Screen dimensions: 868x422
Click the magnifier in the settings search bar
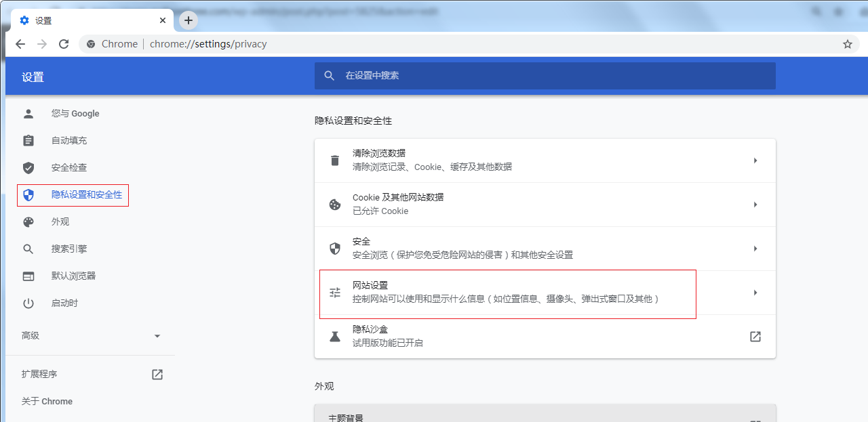coord(330,76)
